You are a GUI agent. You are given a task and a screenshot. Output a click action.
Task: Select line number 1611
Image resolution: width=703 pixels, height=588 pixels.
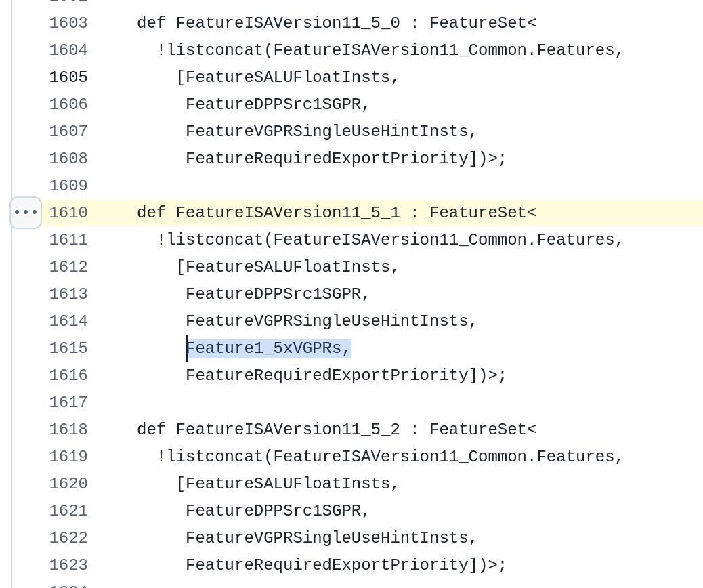[x=68, y=240]
